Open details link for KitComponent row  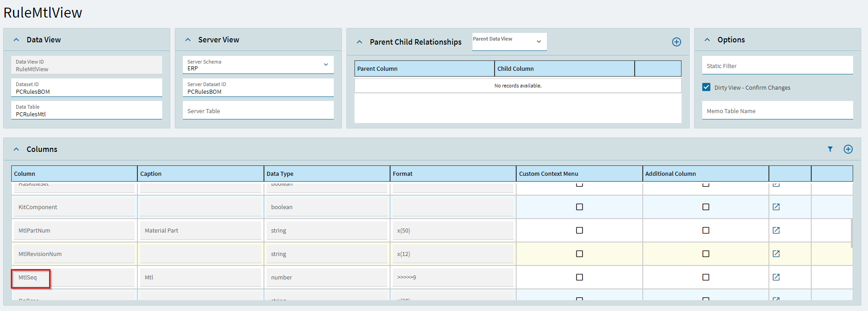[776, 207]
